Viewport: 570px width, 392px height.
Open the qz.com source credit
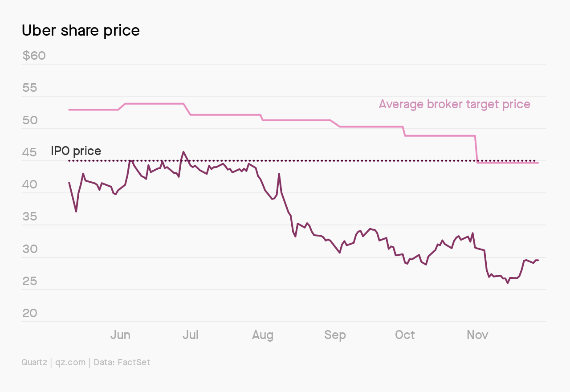(70, 363)
